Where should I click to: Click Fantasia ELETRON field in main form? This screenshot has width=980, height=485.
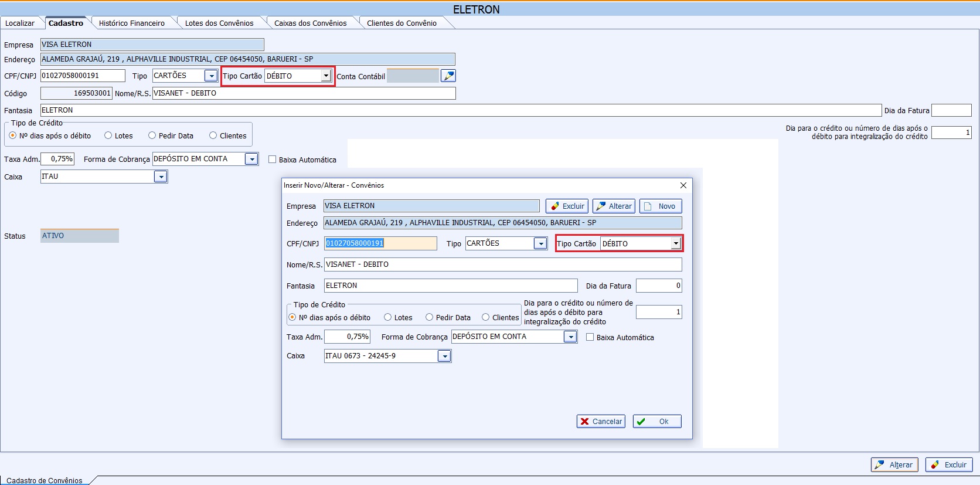461,110
